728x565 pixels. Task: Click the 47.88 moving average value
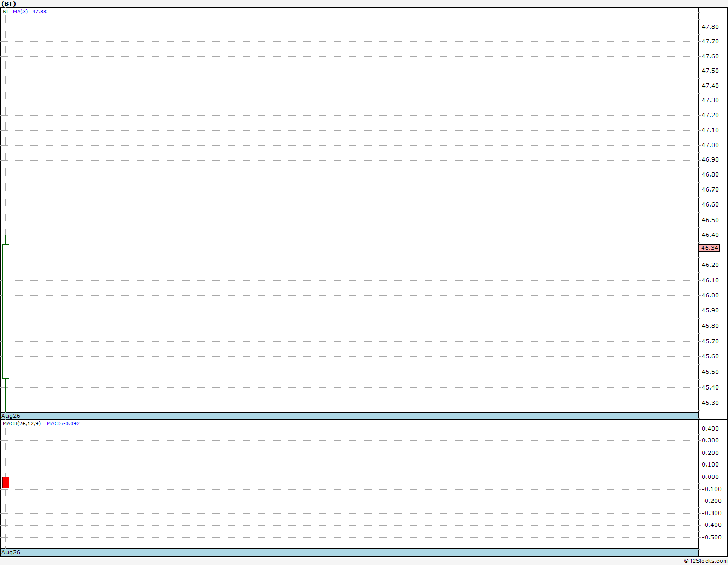40,11
